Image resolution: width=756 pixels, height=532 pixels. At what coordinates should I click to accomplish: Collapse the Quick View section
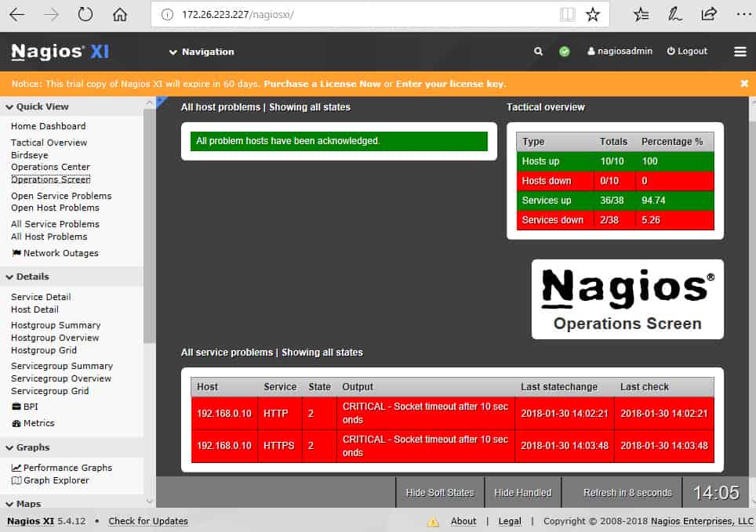point(38,107)
